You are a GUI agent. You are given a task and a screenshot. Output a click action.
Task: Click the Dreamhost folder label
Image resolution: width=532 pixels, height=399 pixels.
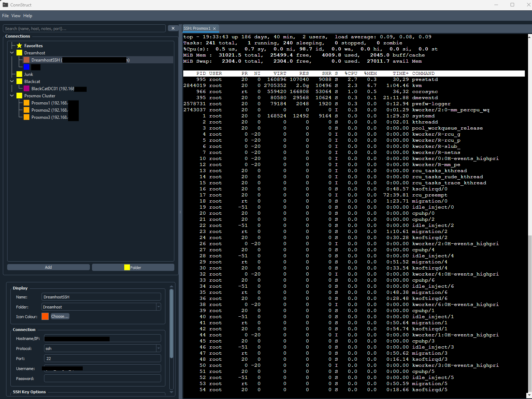(35, 53)
